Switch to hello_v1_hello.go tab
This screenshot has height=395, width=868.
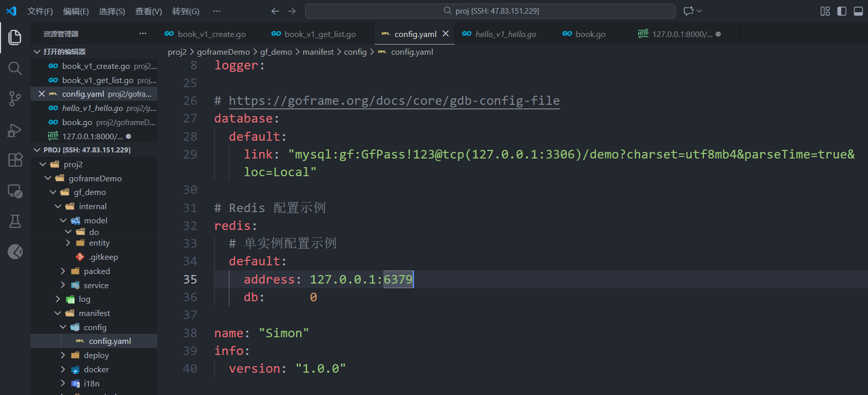coord(505,33)
